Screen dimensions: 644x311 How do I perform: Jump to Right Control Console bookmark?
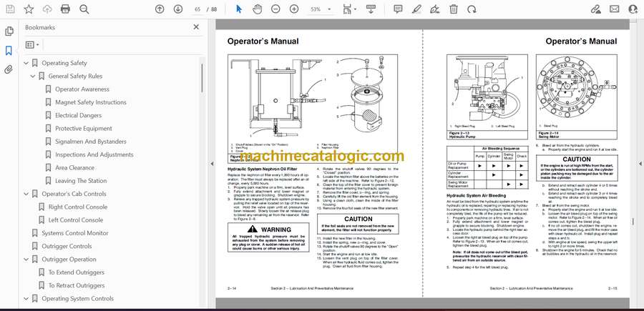tap(77, 207)
